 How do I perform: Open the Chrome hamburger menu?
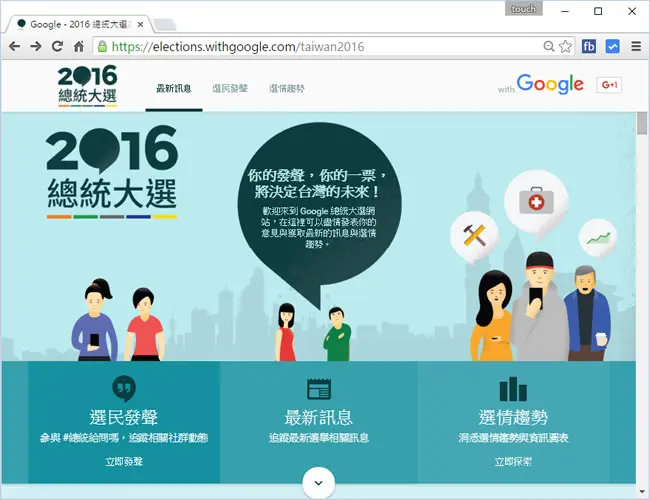point(636,46)
